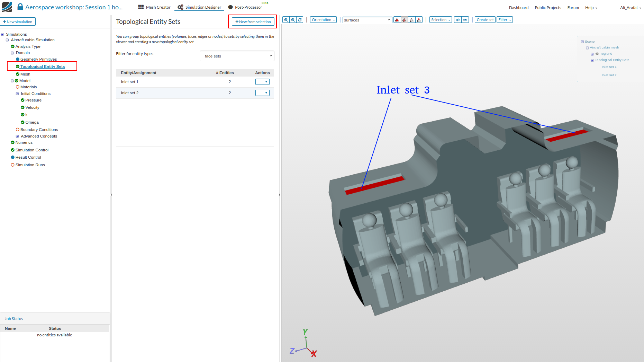The image size is (644, 362).
Task: Collapse Topological Entity Sets in scene tree
Action: point(592,60)
